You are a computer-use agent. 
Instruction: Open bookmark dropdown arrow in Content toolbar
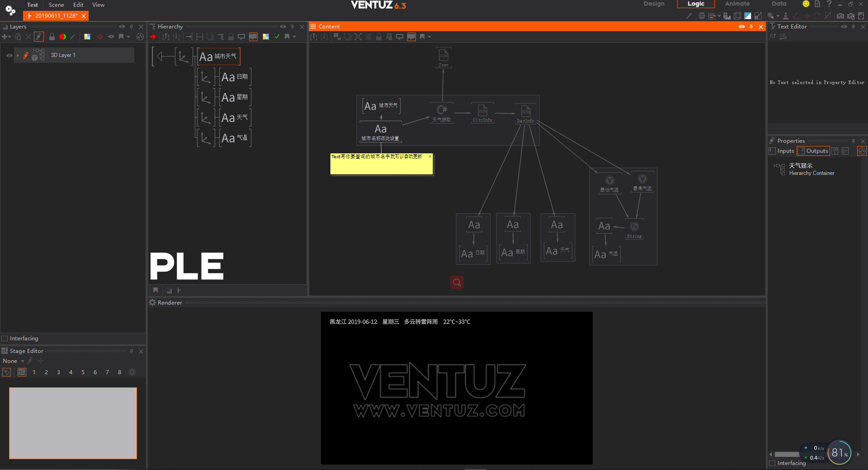[429, 37]
